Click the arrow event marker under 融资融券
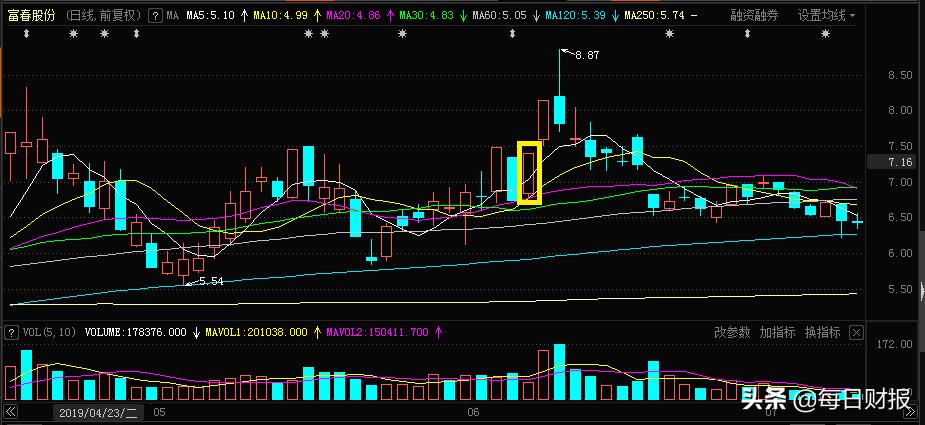925x425 pixels. point(747,34)
